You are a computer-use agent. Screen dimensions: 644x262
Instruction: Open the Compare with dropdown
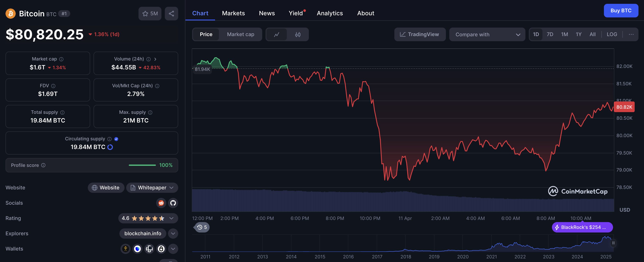click(487, 34)
